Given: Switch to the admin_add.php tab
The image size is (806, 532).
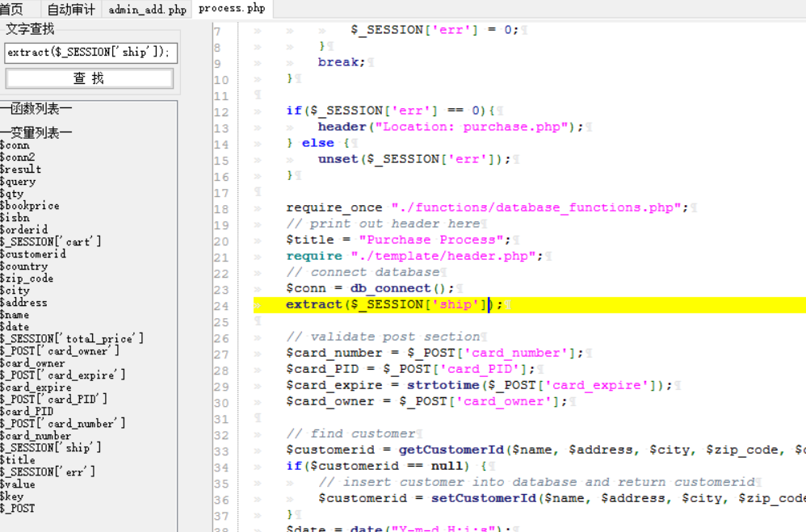Looking at the screenshot, I should (x=147, y=10).
